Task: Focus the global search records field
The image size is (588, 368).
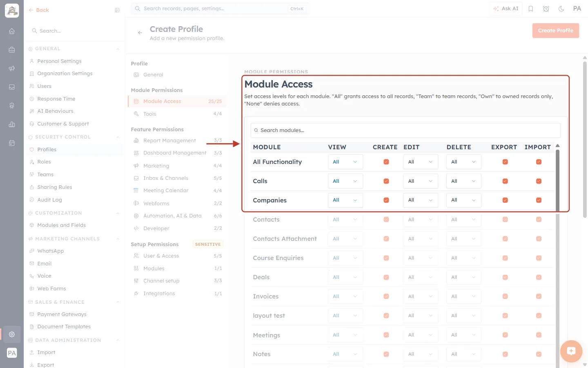Action: click(220, 9)
